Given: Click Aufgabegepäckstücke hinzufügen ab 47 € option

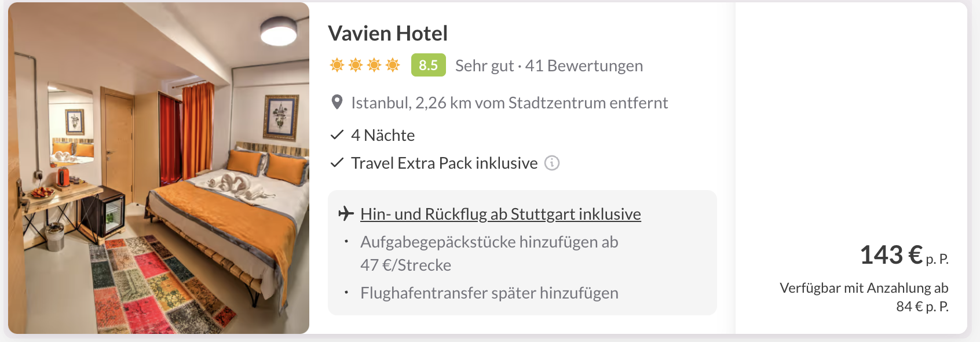Looking at the screenshot, I should tap(489, 253).
